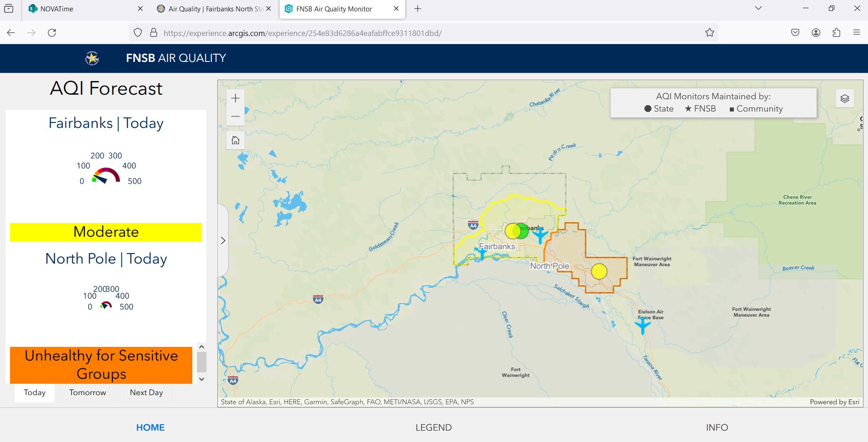Click airplane icon east of Fairbanks monitors
The width and height of the screenshot is (868, 442).
pos(540,236)
